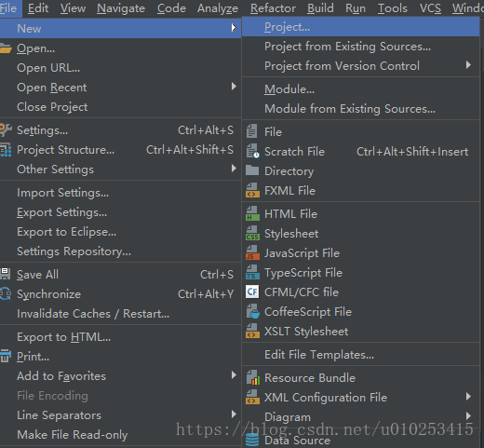Open the Navigate menu
This screenshot has height=448, width=484.
(x=121, y=8)
